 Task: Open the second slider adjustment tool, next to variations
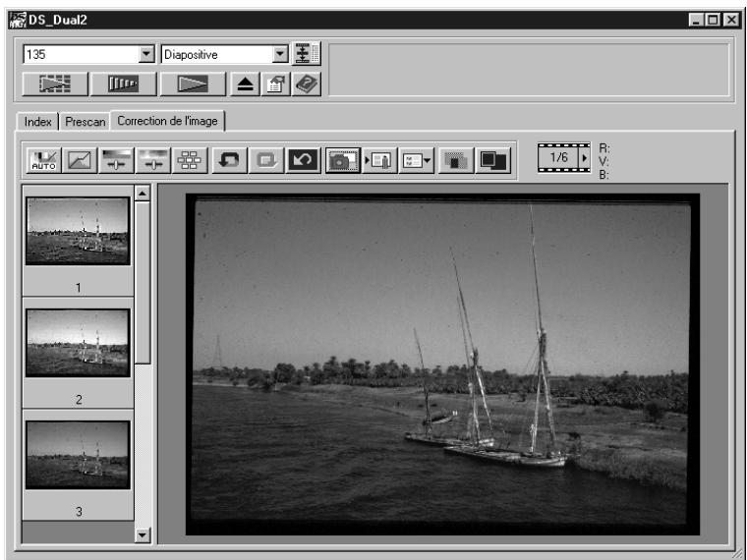point(153,160)
